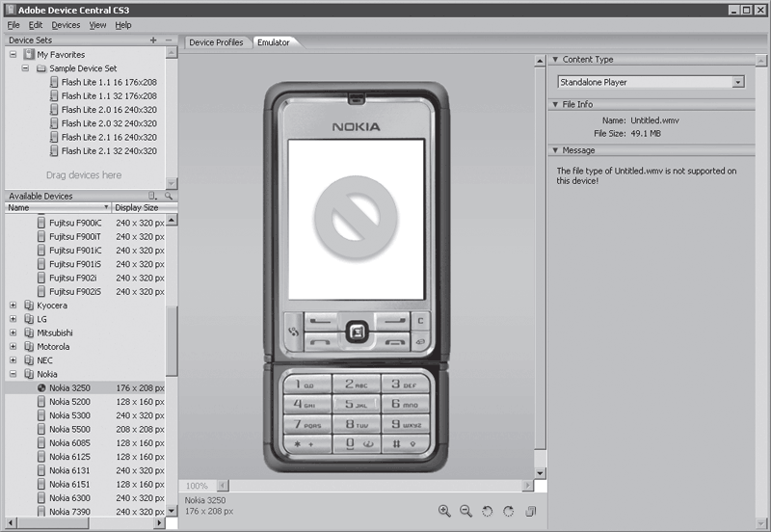Click the phone's menu key left of soft keys
This screenshot has width=771, height=532.
point(294,332)
